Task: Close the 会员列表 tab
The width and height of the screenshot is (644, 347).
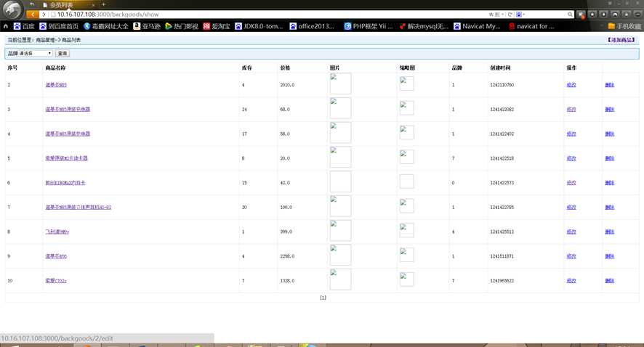Action: coord(93,5)
